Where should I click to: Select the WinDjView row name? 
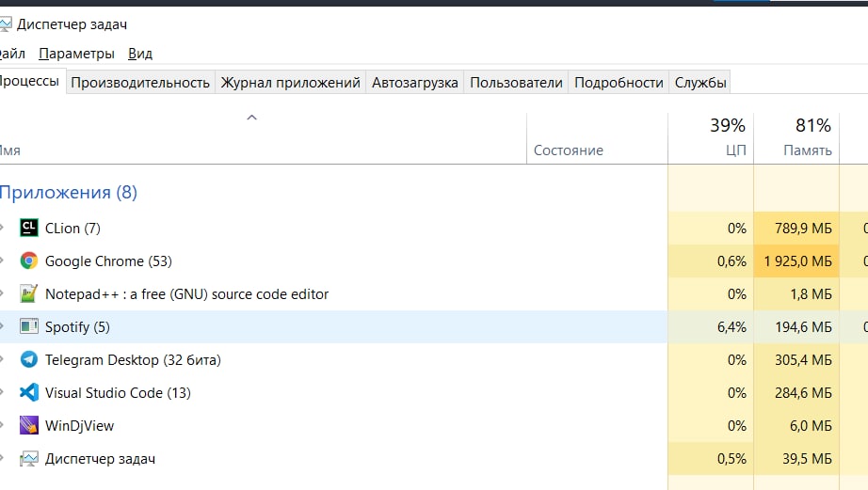pos(80,426)
